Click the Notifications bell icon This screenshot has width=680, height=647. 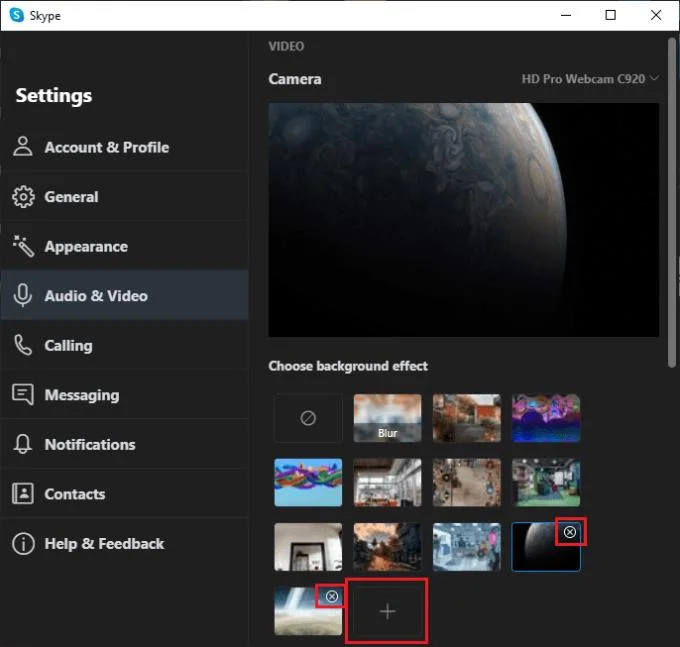click(23, 444)
